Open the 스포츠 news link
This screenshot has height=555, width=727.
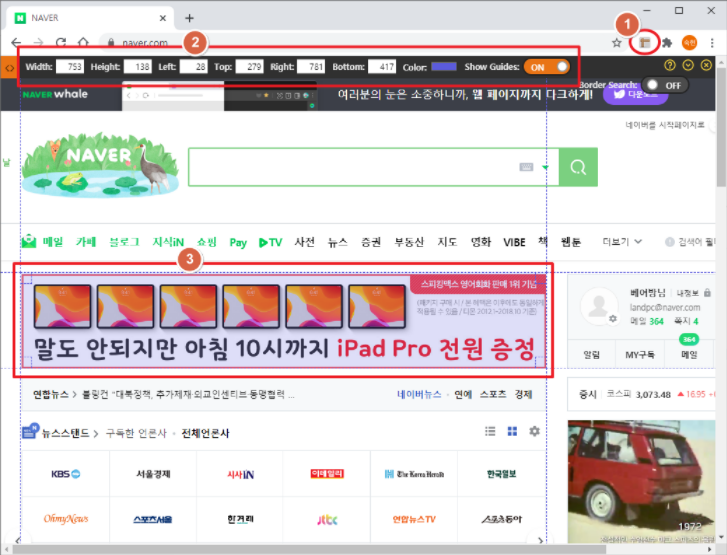pos(493,395)
